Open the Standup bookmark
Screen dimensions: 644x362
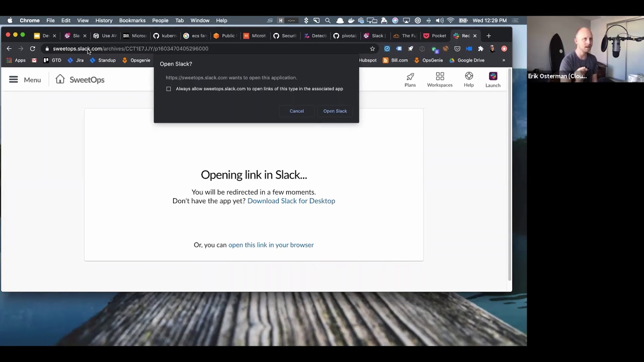[x=103, y=60]
